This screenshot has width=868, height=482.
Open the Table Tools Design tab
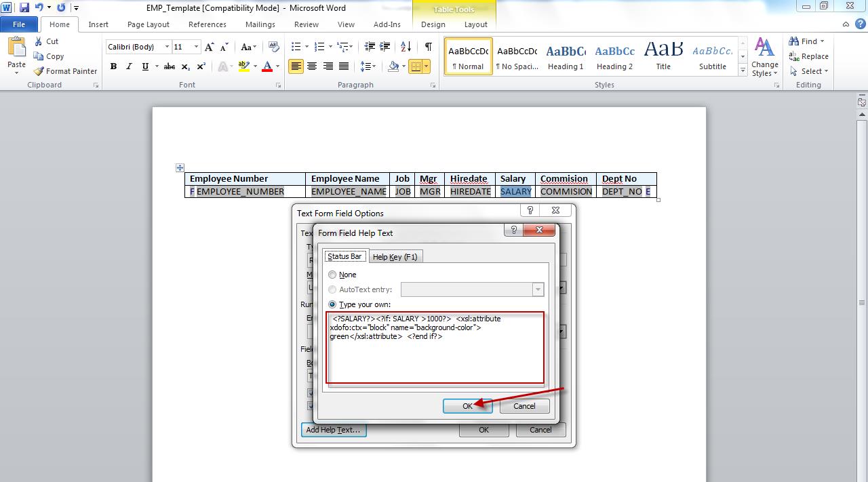pyautogui.click(x=433, y=24)
